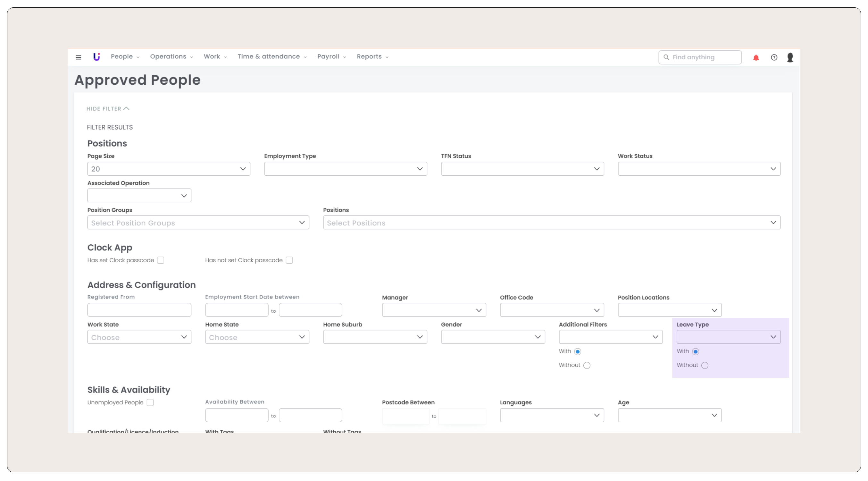
Task: Open the help question mark icon
Action: tap(774, 57)
